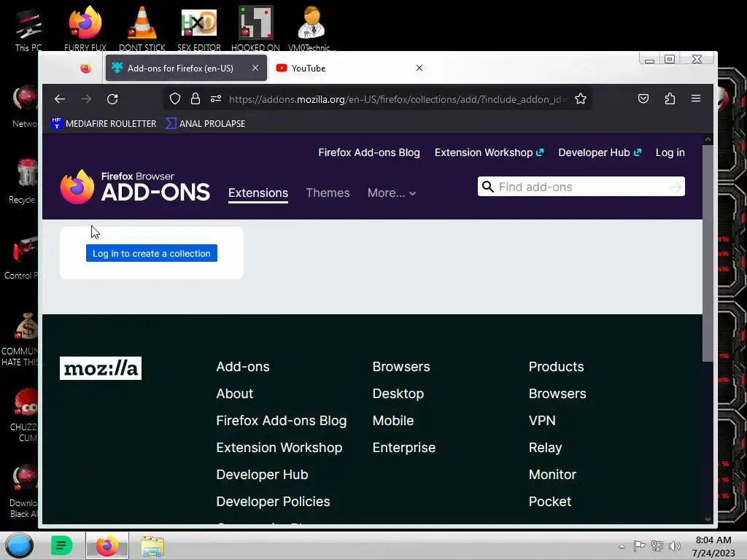Open footer Pocket link
This screenshot has width=747, height=560.
pyautogui.click(x=550, y=502)
